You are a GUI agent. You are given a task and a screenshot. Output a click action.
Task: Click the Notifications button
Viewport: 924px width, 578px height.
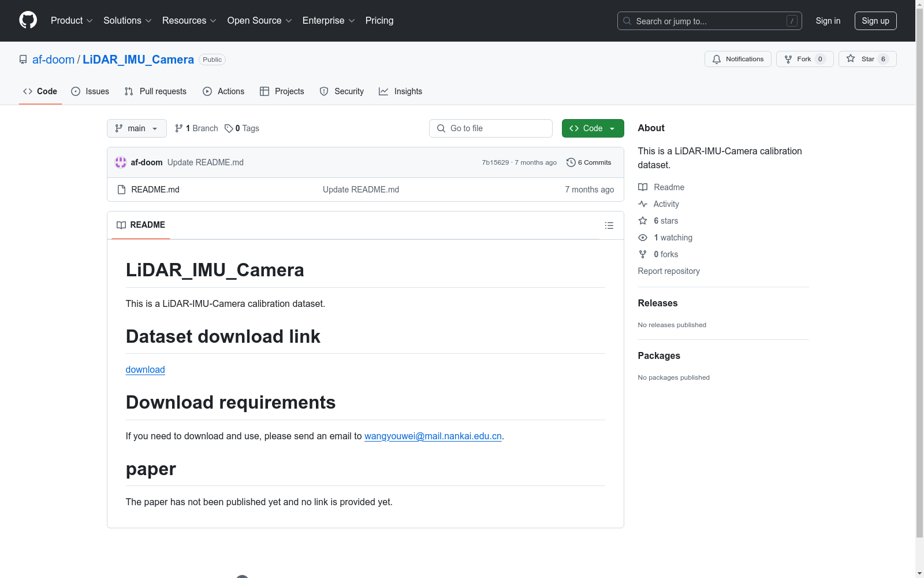click(738, 59)
